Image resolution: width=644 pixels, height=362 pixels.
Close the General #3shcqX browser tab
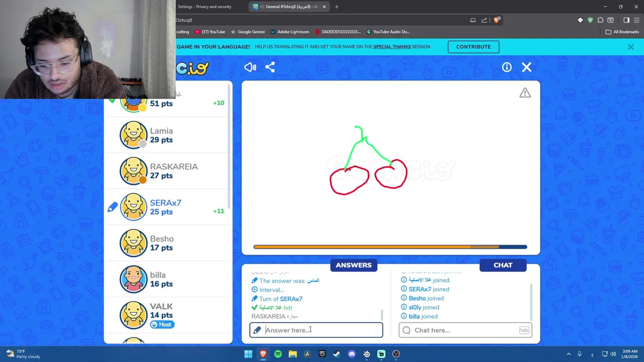point(325,7)
